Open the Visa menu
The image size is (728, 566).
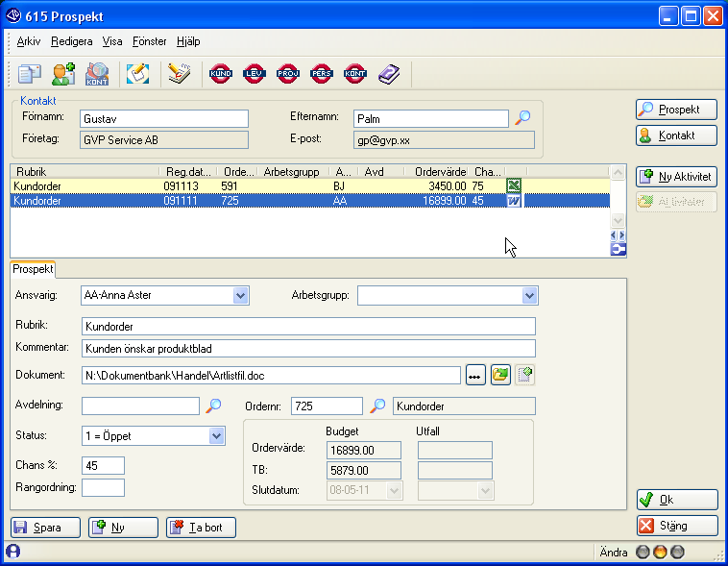(x=112, y=41)
